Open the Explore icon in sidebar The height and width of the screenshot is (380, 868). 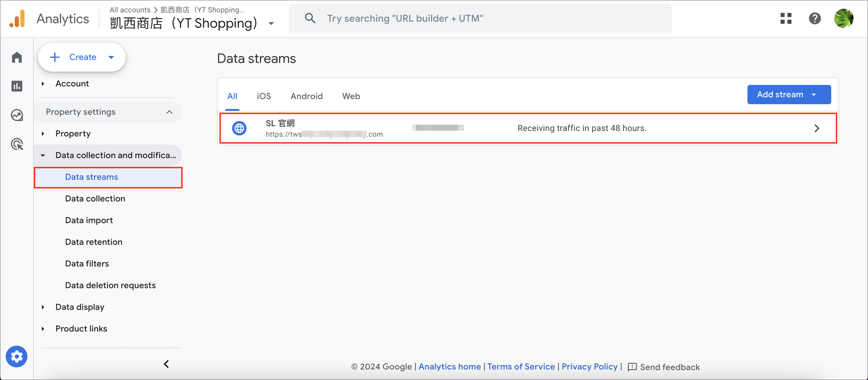tap(17, 115)
